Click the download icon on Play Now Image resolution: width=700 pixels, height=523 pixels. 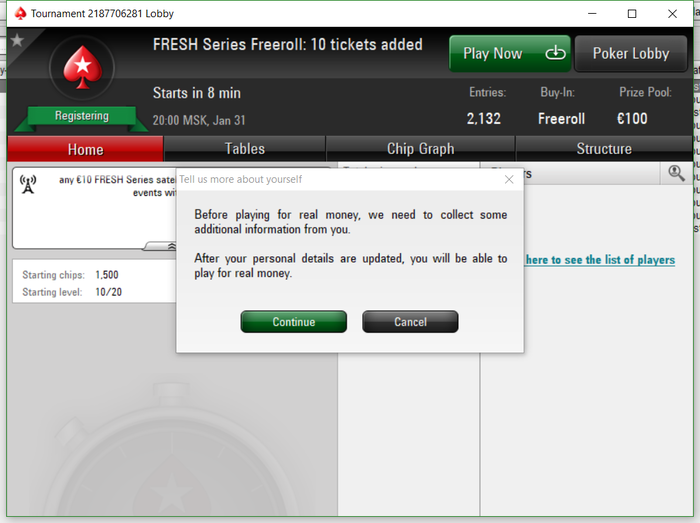pos(555,53)
